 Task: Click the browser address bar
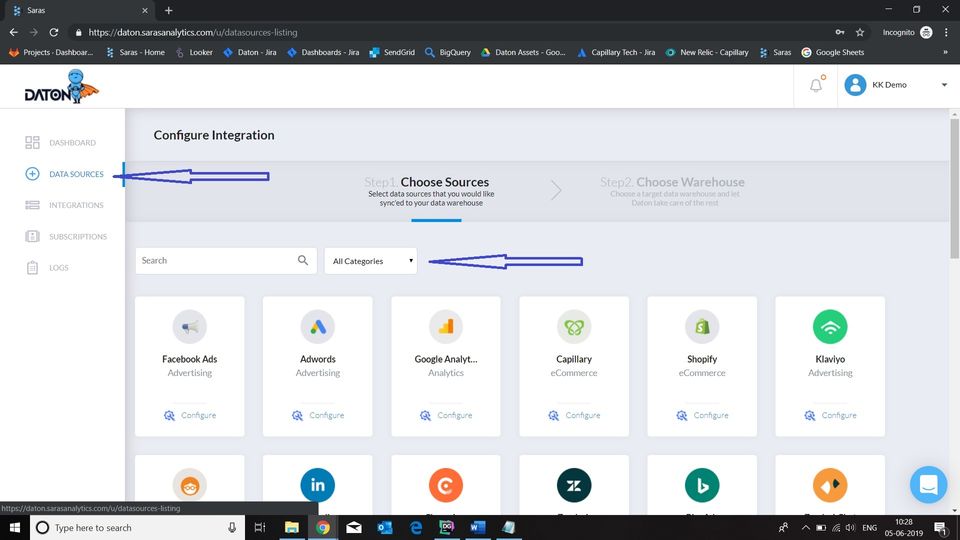click(x=453, y=32)
